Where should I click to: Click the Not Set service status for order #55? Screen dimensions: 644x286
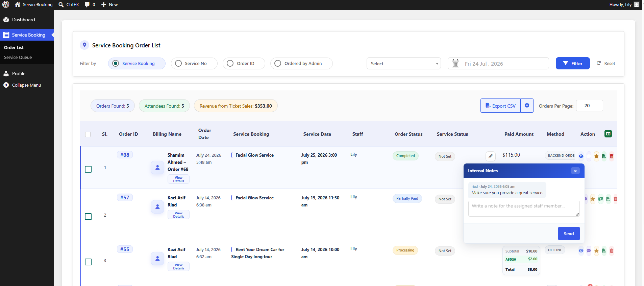coord(445,251)
